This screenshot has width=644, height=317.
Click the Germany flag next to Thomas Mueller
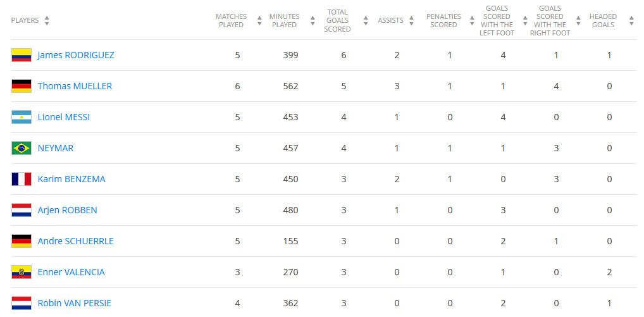pos(21,86)
